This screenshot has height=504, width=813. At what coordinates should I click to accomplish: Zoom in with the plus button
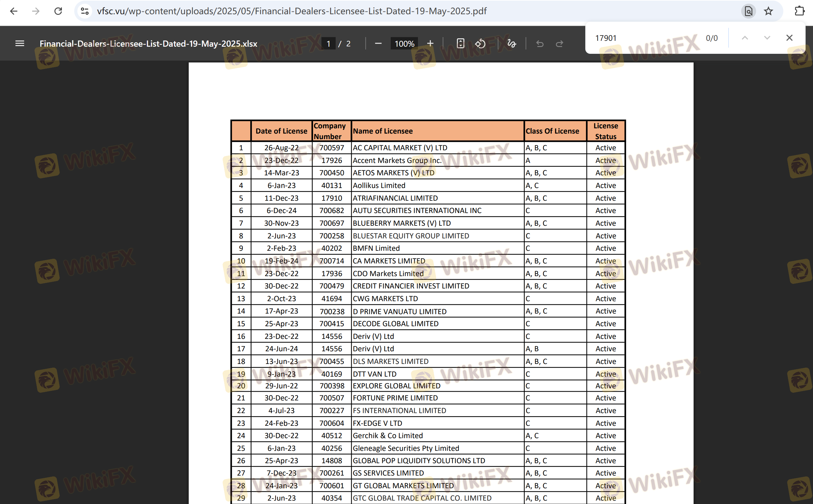click(430, 43)
